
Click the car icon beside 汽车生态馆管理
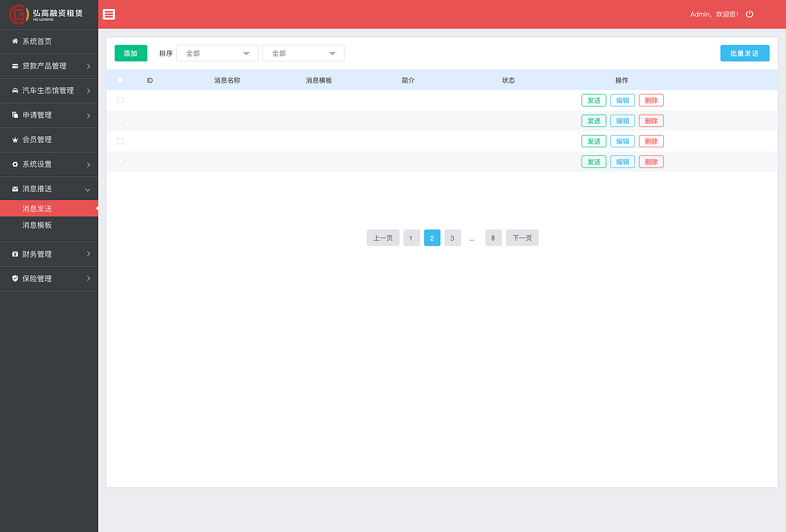point(15,90)
